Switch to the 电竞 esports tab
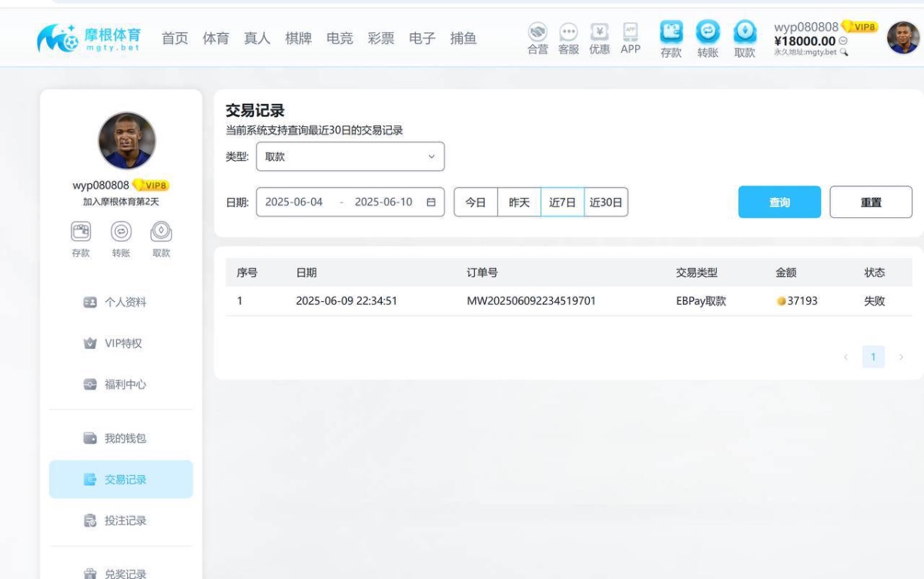This screenshot has width=924, height=579. (340, 38)
